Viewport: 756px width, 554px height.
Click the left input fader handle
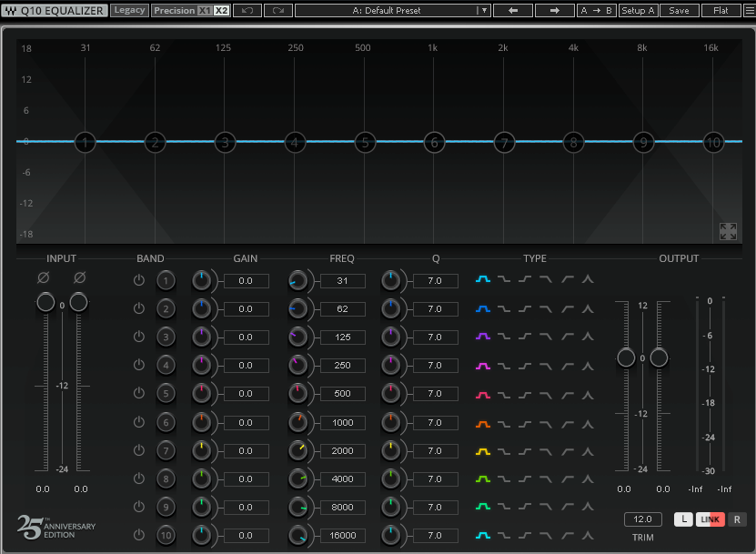click(45, 302)
